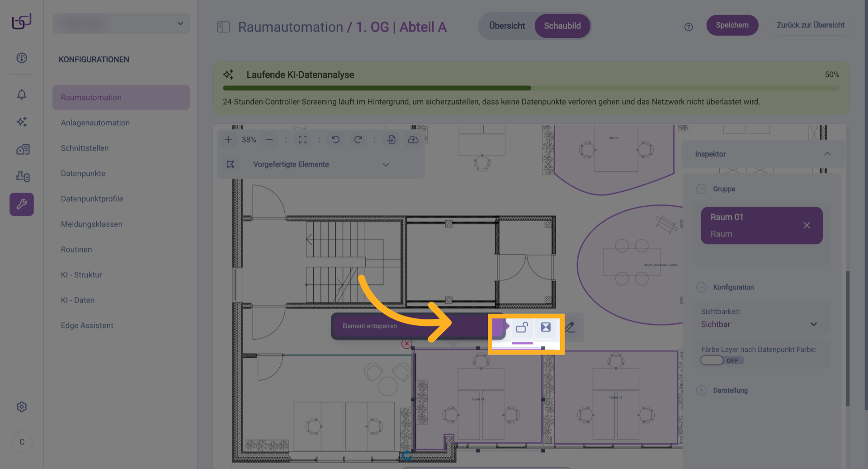
Task: Remove Raum 01 from the group
Action: (x=807, y=225)
